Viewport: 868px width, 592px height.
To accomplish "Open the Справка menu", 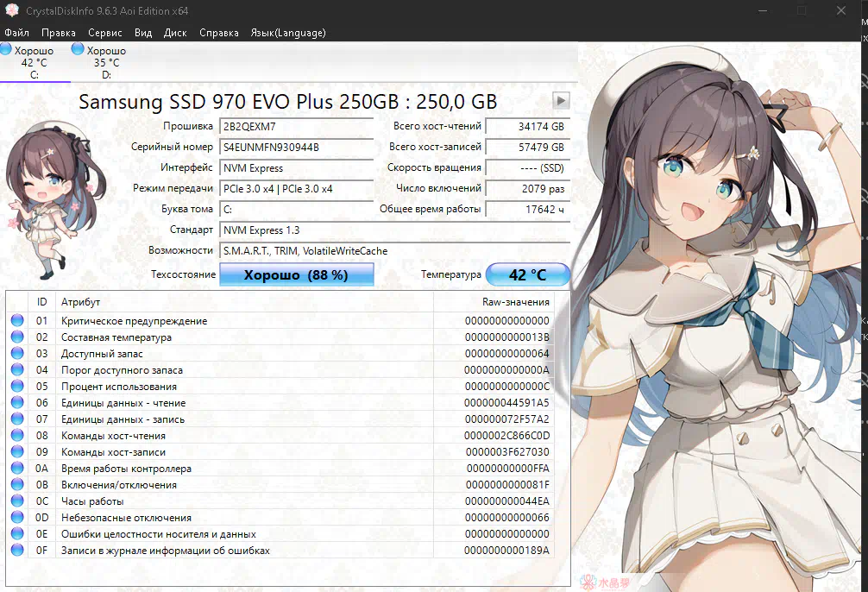I will point(219,33).
